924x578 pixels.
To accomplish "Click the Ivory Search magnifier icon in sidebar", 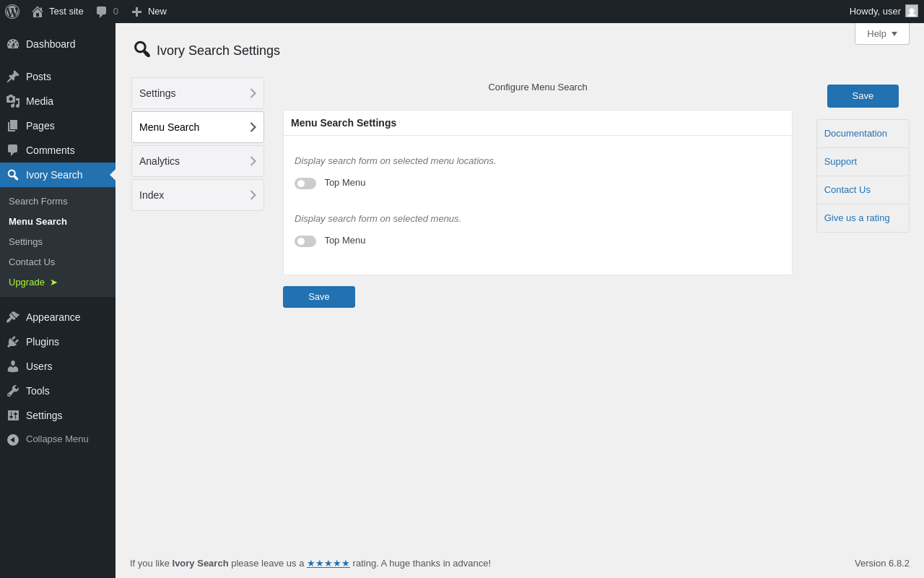I will 13,175.
